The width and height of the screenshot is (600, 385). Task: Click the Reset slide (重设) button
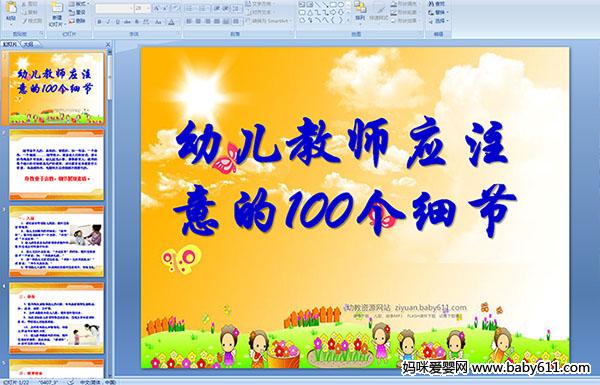[77, 12]
